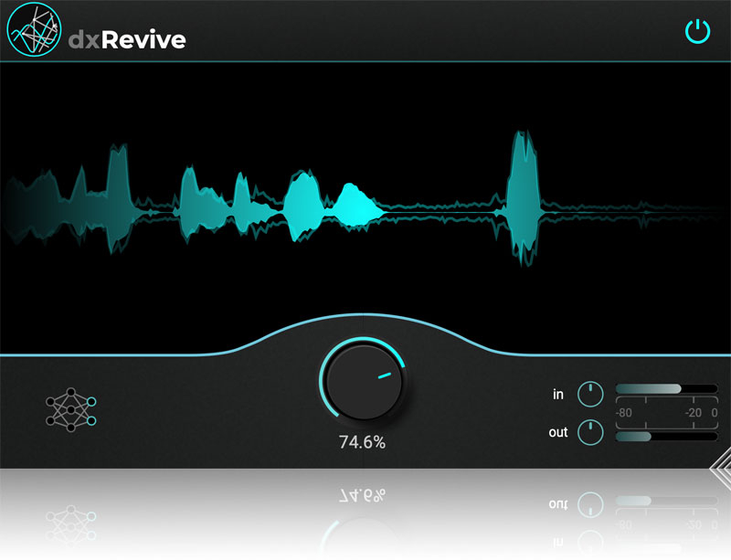This screenshot has height=560, width=731.
Task: Toggle the plugin power bypass button
Action: 697,32
